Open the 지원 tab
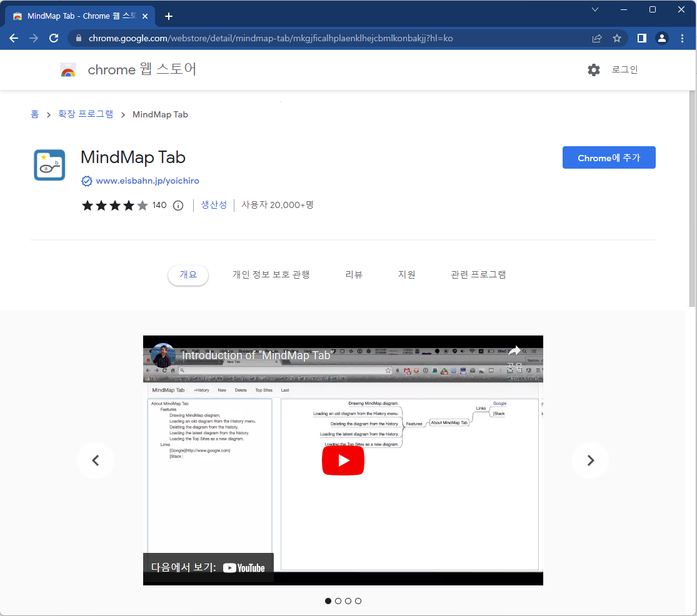This screenshot has width=697, height=616. tap(407, 274)
